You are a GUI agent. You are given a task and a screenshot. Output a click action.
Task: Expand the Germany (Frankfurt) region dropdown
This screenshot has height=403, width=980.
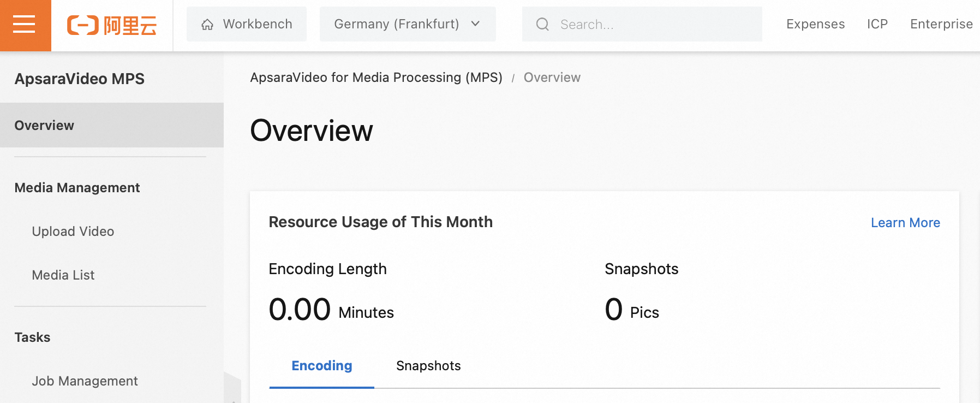click(408, 24)
